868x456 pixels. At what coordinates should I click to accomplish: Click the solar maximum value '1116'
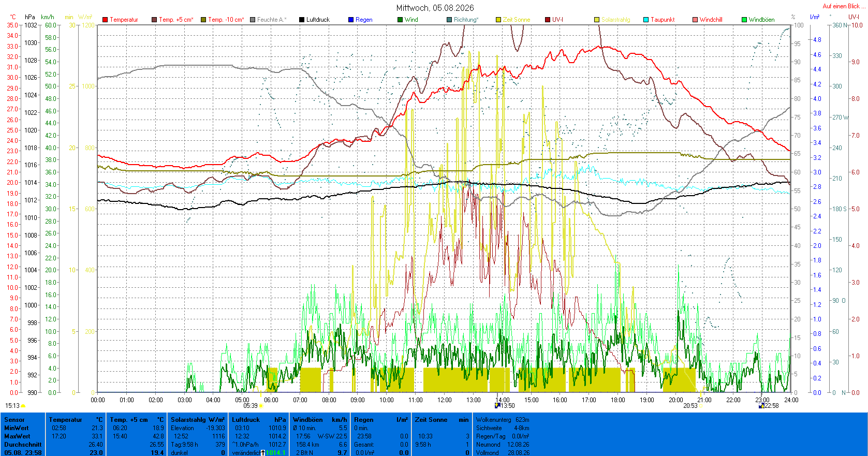(x=218, y=436)
